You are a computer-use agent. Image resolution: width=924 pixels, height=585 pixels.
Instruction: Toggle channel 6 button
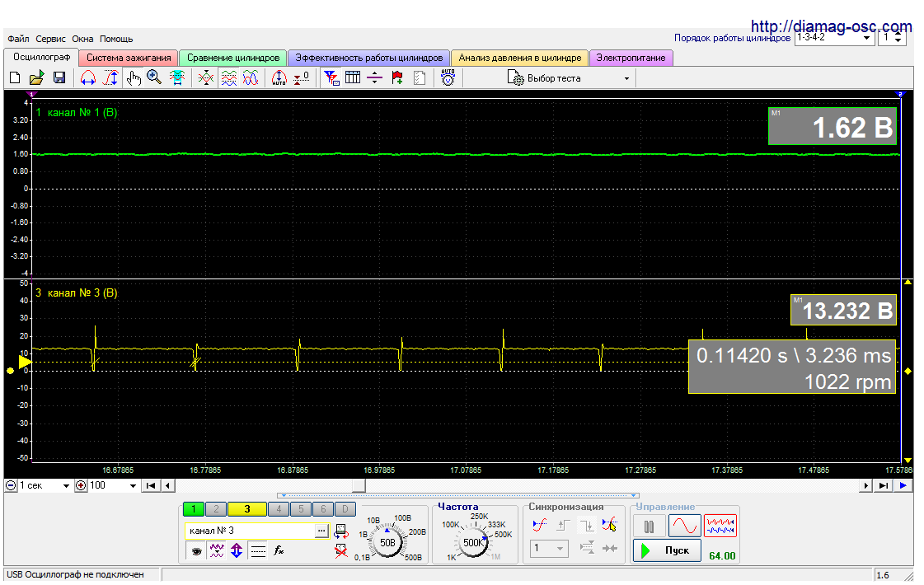click(x=323, y=509)
